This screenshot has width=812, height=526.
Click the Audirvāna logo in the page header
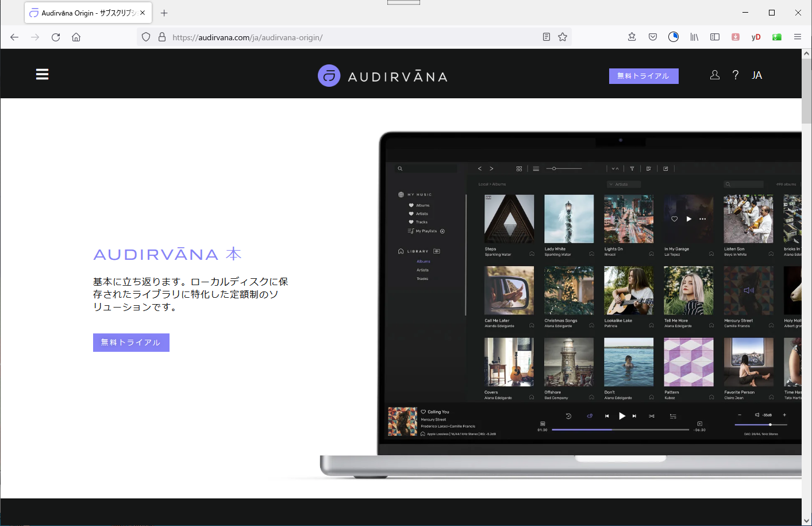pos(382,75)
